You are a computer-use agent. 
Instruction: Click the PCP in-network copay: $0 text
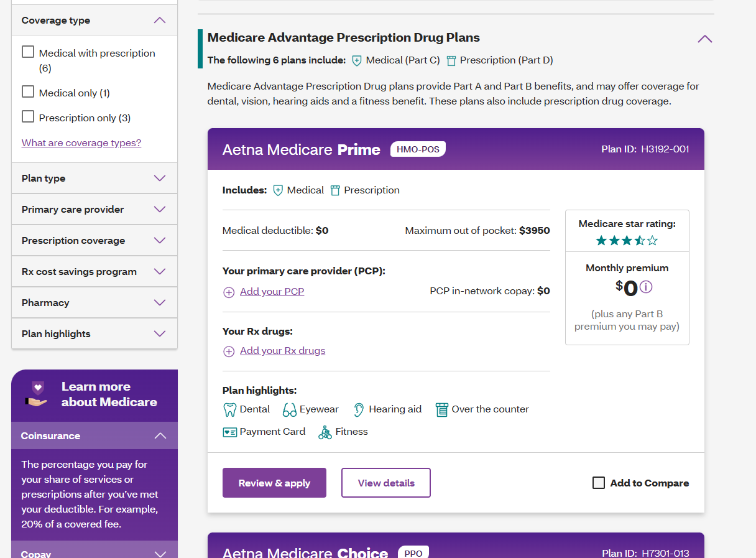point(490,291)
